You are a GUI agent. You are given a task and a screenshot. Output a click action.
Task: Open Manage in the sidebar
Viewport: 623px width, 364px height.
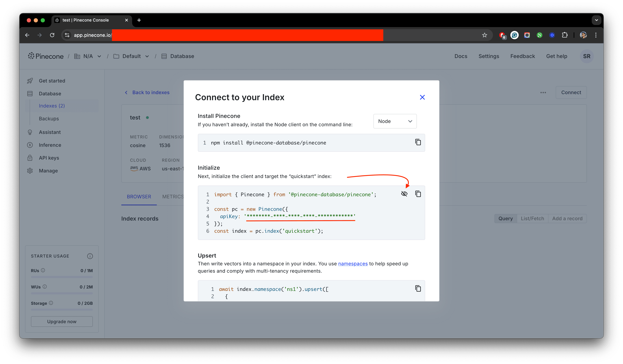[x=48, y=171]
